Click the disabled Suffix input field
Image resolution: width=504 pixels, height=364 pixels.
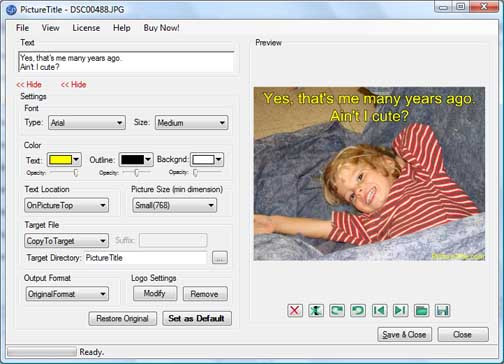tap(173, 240)
